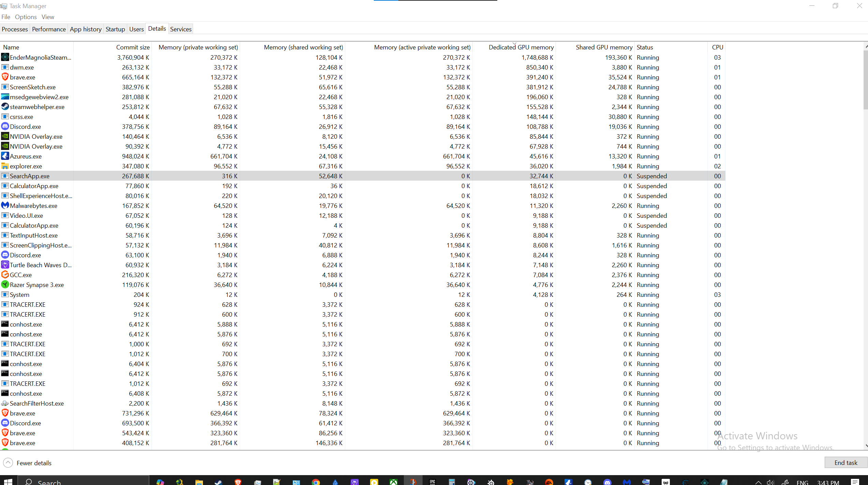Switch to the App history tab
Image resolution: width=868 pixels, height=485 pixels.
pos(86,29)
